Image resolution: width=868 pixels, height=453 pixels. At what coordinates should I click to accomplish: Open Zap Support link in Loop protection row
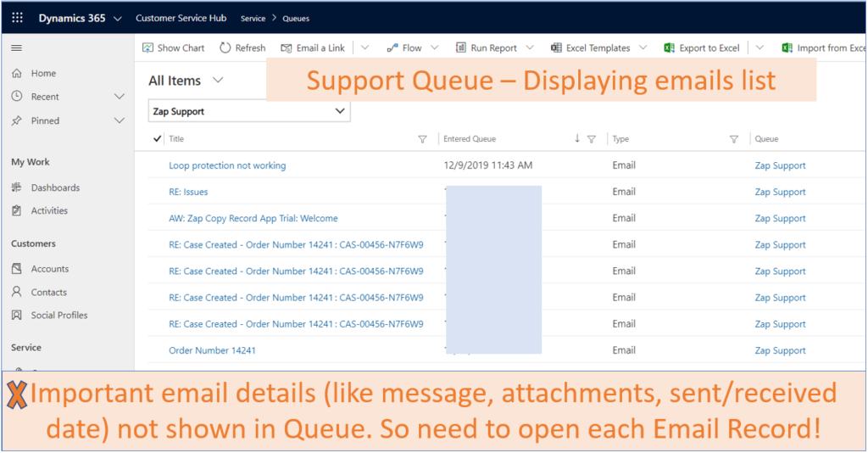click(780, 165)
